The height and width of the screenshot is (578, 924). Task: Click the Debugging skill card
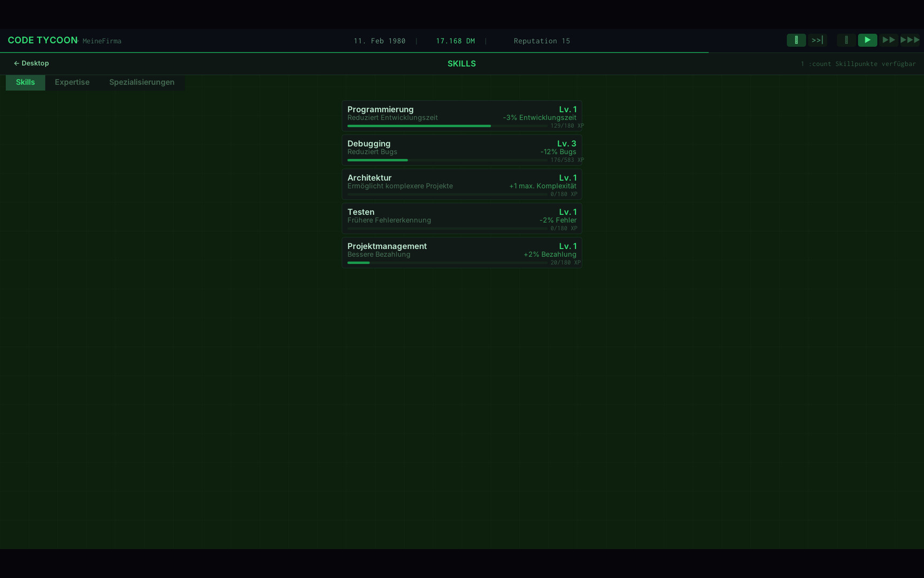[x=461, y=150]
